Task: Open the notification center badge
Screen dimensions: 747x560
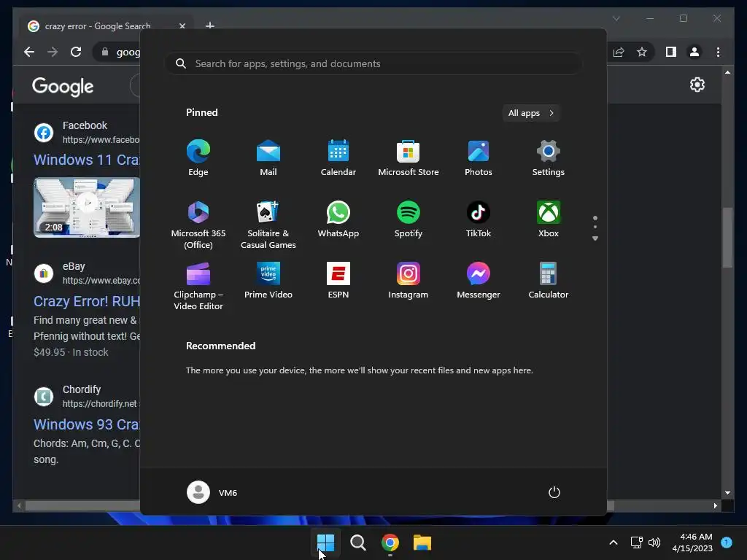Action: pos(727,542)
